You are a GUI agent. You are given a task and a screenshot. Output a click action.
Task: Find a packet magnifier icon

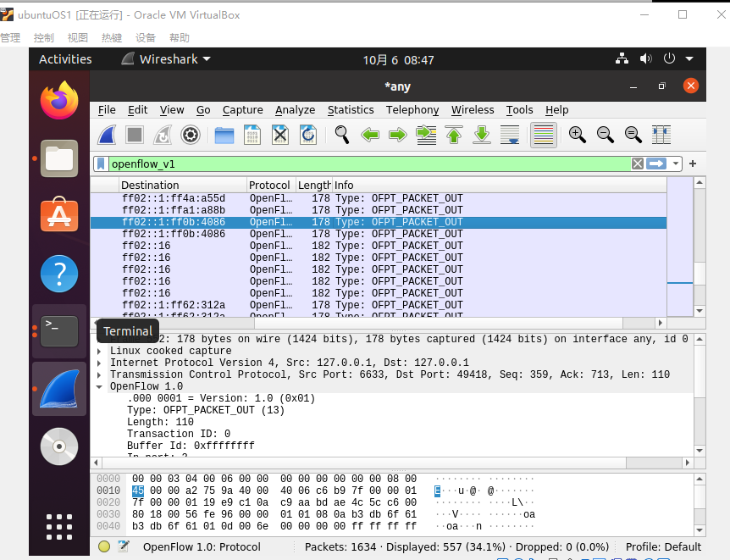[x=342, y=135]
